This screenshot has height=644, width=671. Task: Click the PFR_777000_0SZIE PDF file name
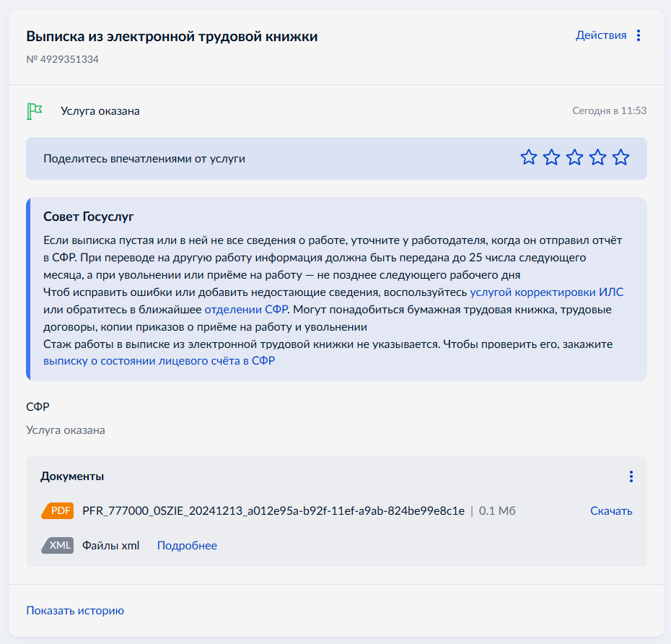coord(273,511)
